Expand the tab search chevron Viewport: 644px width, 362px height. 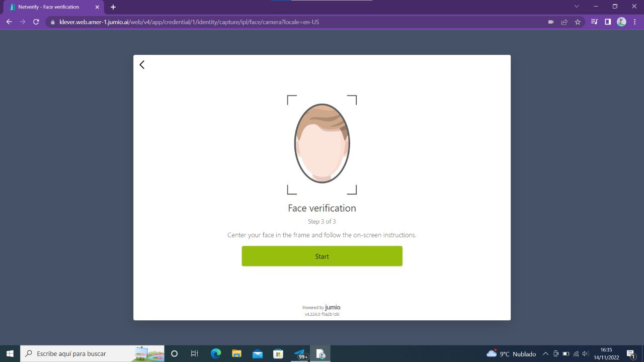[577, 7]
